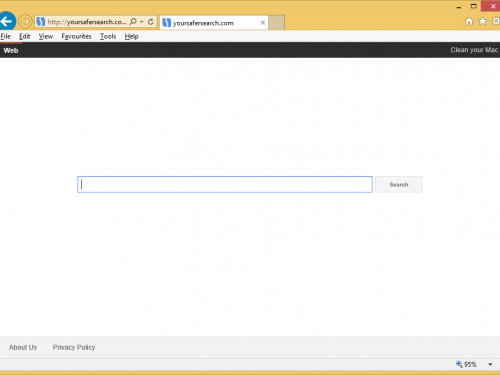The height and width of the screenshot is (375, 500).
Task: Open Favourites with the star icon
Action: click(x=482, y=22)
